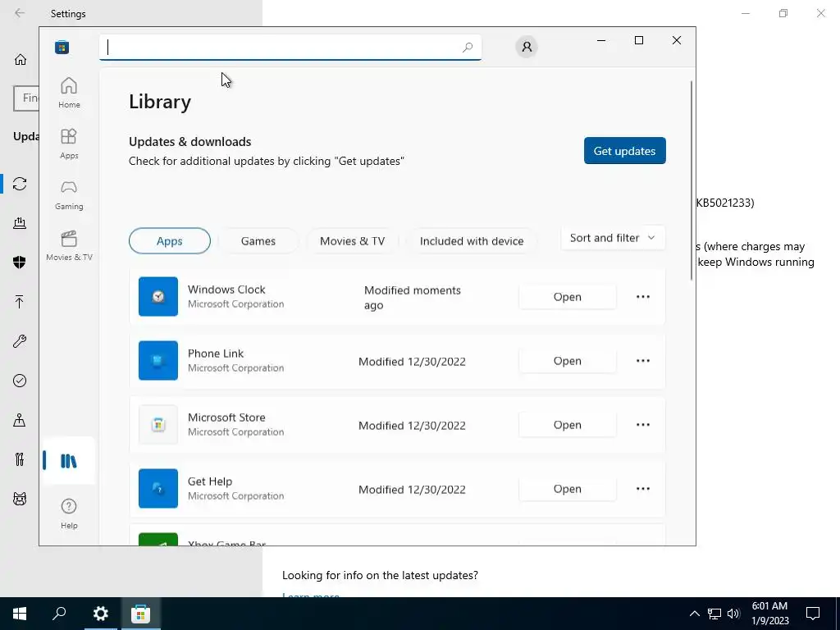Click the Get Help app icon
The height and width of the screenshot is (630, 840).
pyautogui.click(x=158, y=489)
